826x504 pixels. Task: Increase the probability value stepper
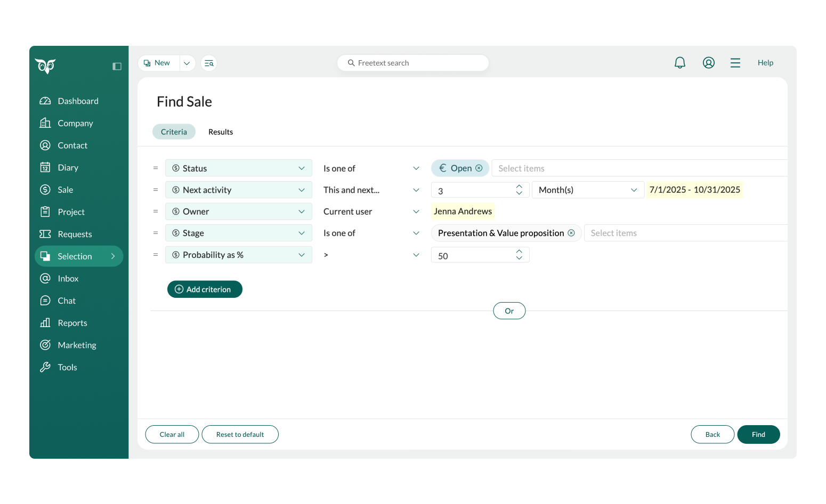pos(519,251)
